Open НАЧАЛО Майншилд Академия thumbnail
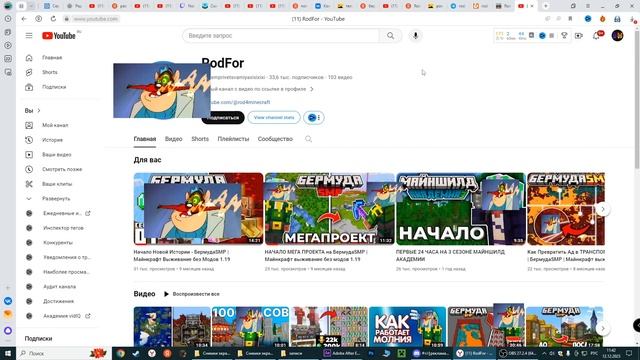This screenshot has width=640, height=360. pos(461,209)
